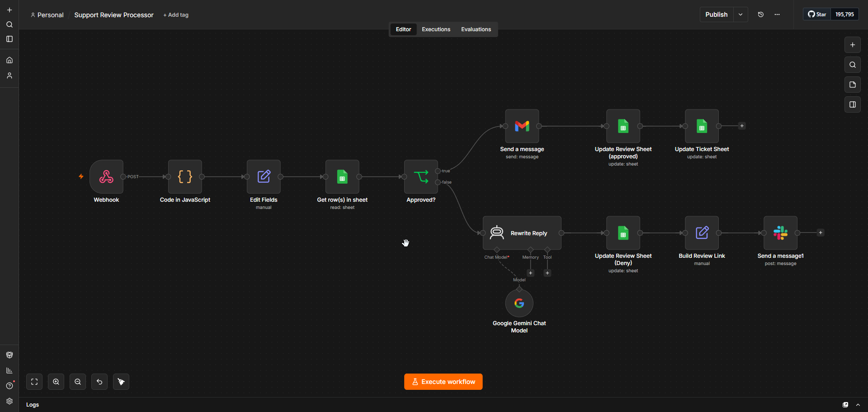868x412 pixels.
Task: Reset canvas zoom level
Action: click(x=99, y=382)
